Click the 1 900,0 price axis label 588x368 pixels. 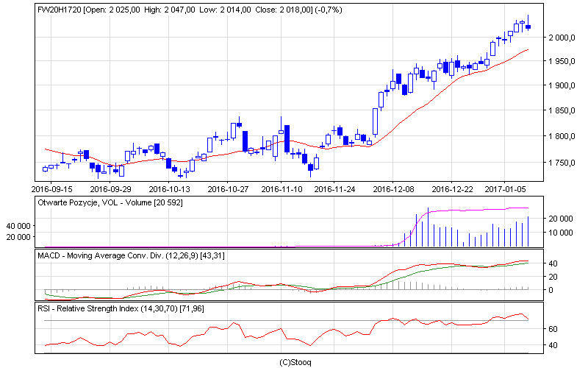click(562, 85)
